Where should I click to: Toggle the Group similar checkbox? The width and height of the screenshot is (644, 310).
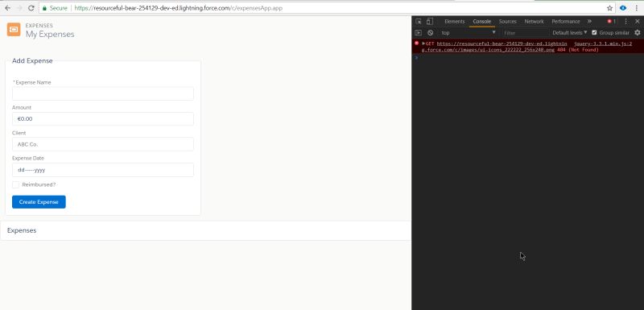point(594,32)
